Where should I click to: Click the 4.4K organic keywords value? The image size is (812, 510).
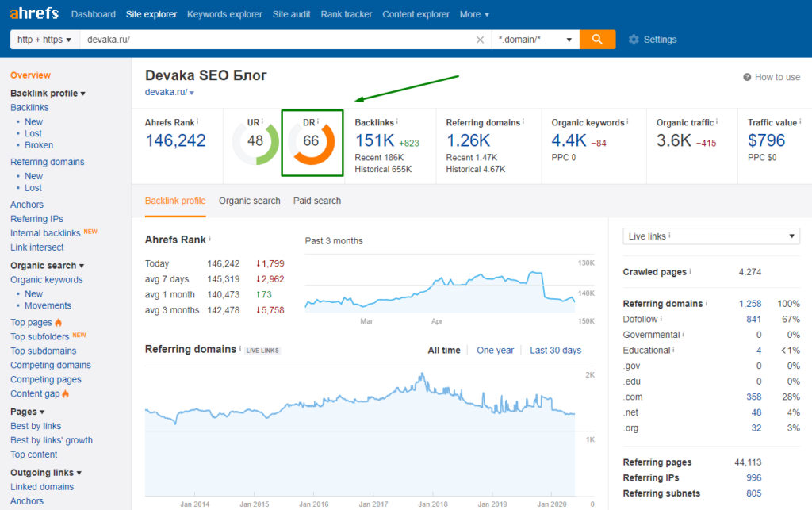[569, 140]
